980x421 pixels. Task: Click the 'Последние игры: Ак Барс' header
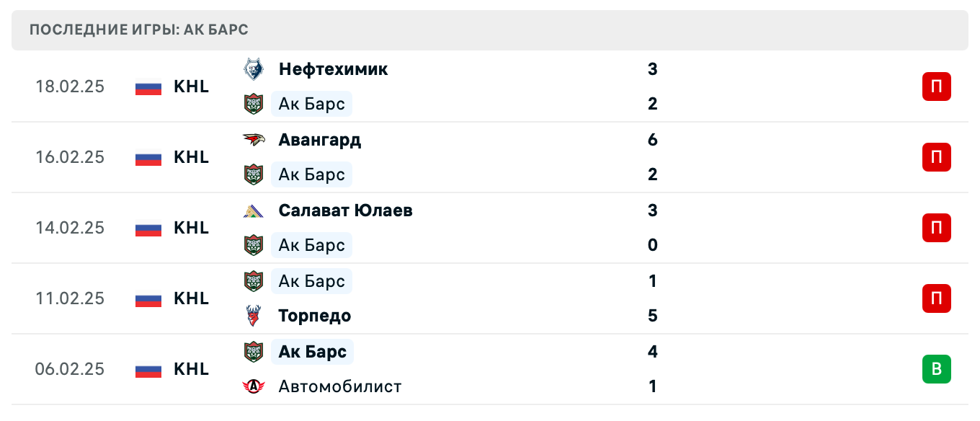click(139, 30)
